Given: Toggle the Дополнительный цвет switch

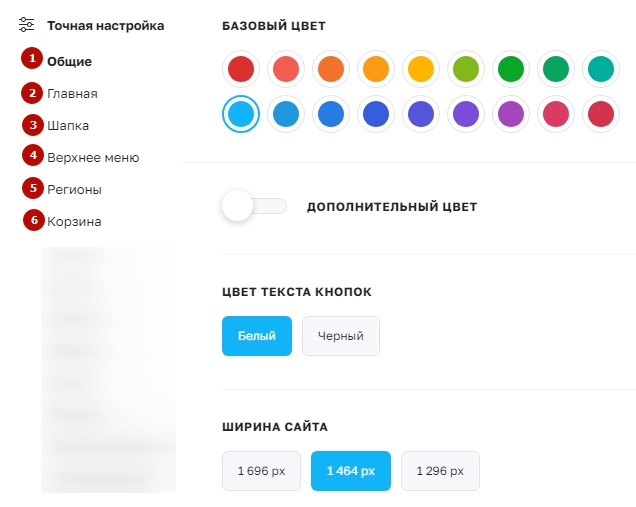Looking at the screenshot, I should pyautogui.click(x=254, y=206).
